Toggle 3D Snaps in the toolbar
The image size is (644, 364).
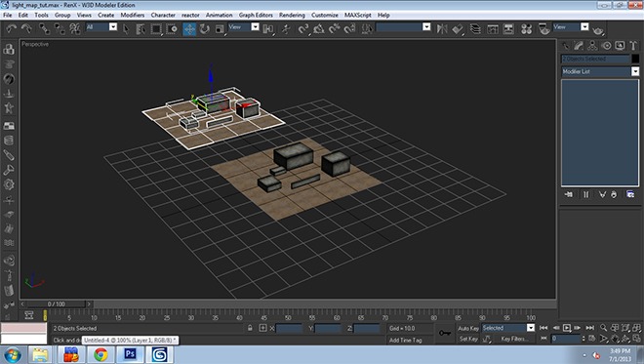[x=303, y=28]
